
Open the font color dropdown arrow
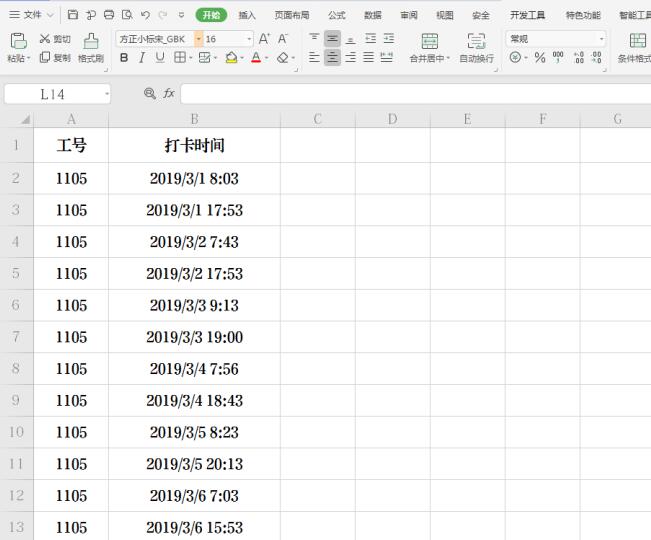coord(267,58)
